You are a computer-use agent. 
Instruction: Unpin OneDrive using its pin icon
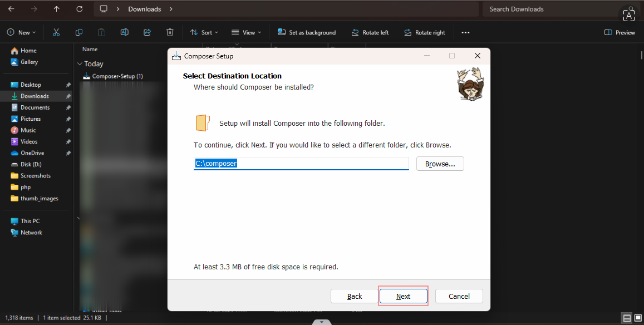[x=68, y=153]
